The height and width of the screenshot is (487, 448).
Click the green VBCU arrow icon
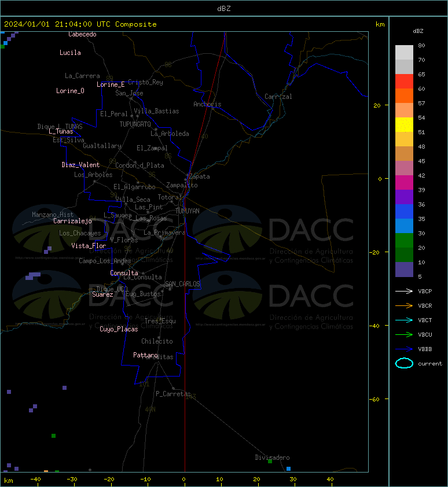404,334
